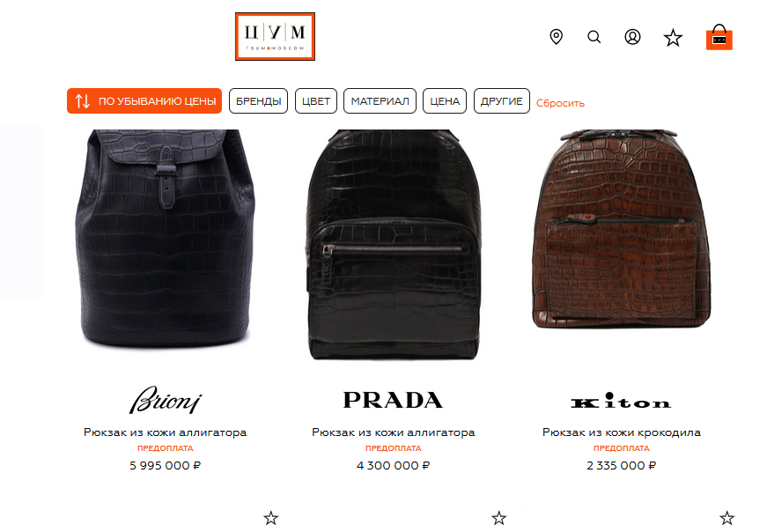Viewport: 767px width, 532px height.
Task: Favorite the item below Brioni backpack
Action: point(271,518)
